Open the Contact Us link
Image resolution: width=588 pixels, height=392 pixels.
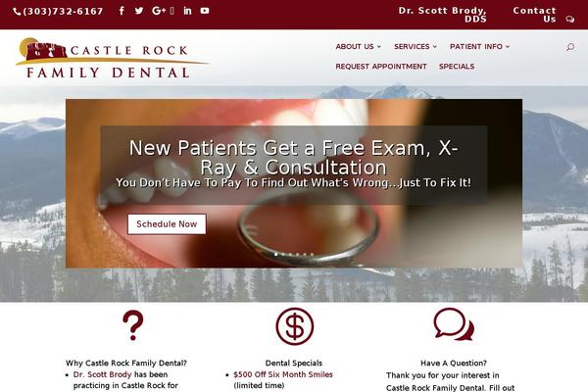pyautogui.click(x=534, y=15)
